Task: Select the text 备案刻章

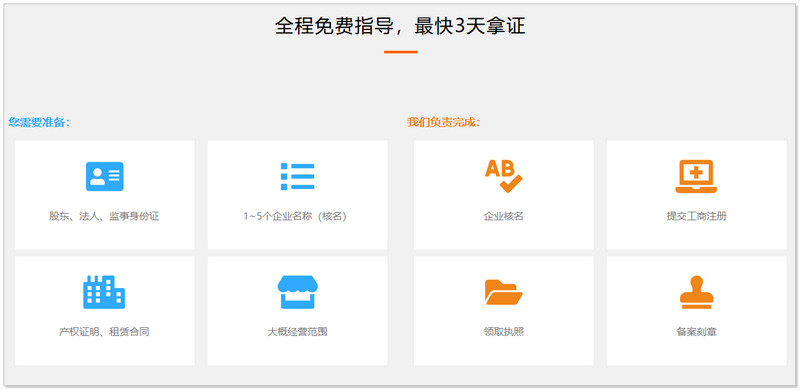Action: (x=696, y=332)
